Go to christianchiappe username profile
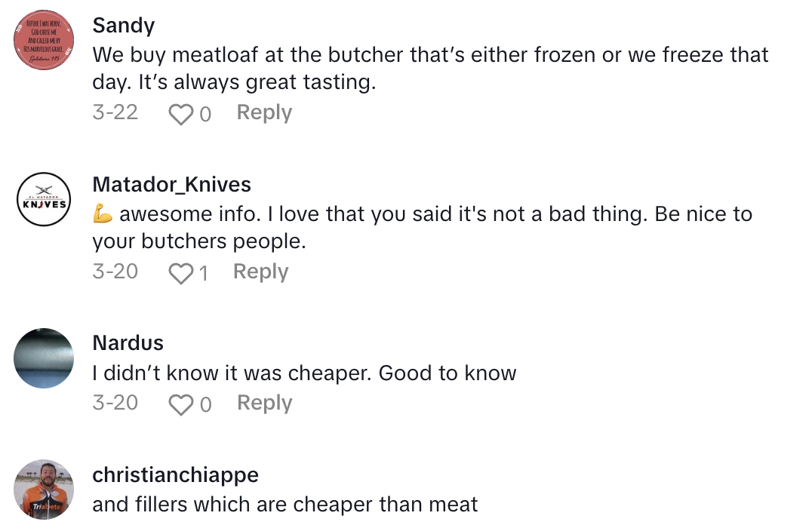 click(x=175, y=474)
